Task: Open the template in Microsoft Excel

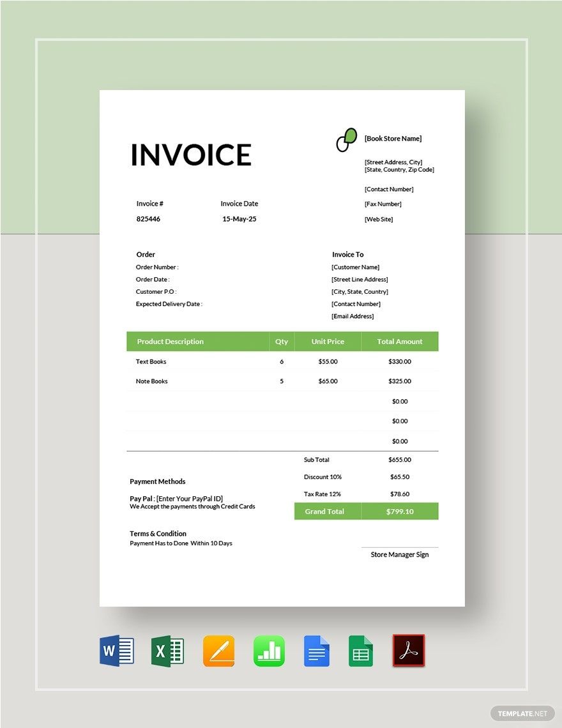Action: point(167,650)
